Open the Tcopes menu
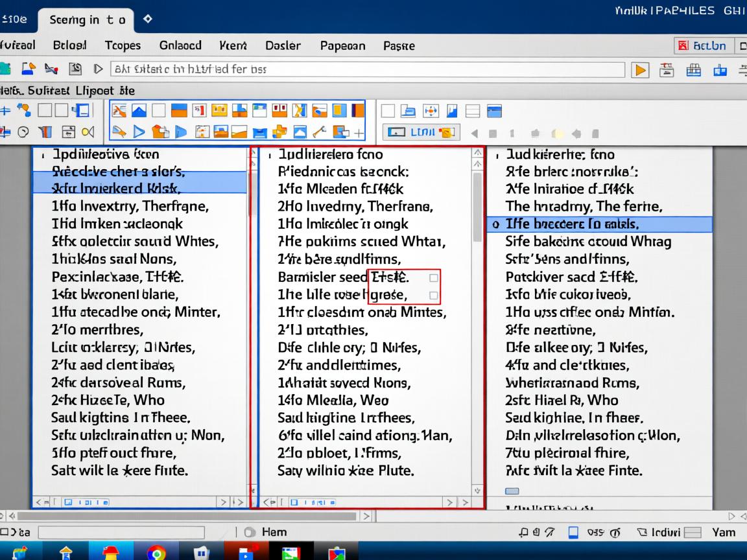The height and width of the screenshot is (560, 747). (123, 45)
